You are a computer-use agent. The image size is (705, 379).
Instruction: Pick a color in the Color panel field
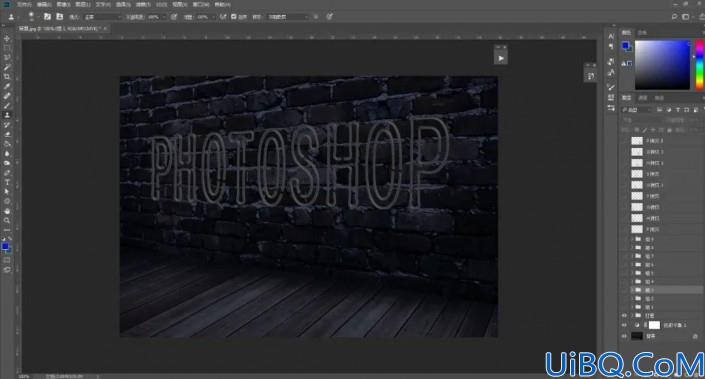coord(662,65)
